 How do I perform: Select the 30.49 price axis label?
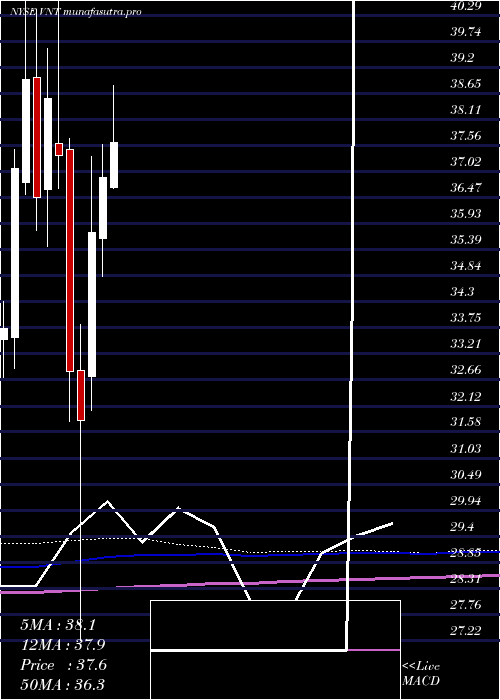click(466, 474)
